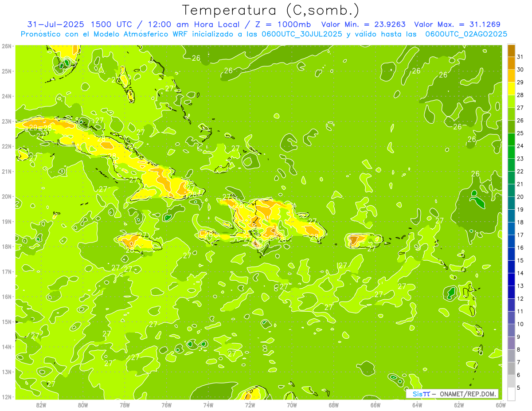
Task: Click the 13N latitude axis label
Action: pos(6,372)
